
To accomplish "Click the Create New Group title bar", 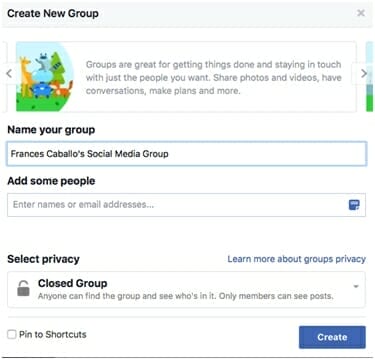I will [187, 13].
